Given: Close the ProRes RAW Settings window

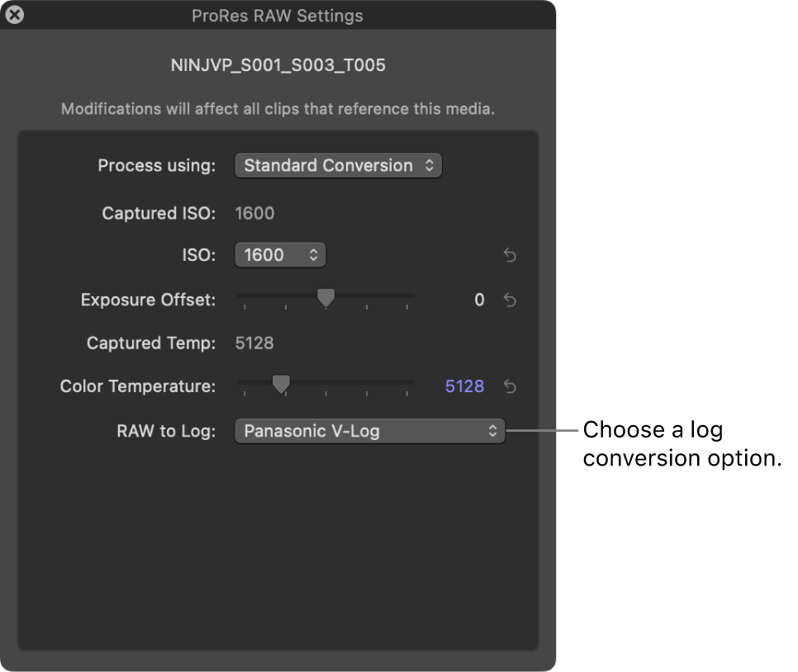Looking at the screenshot, I should coord(14,16).
